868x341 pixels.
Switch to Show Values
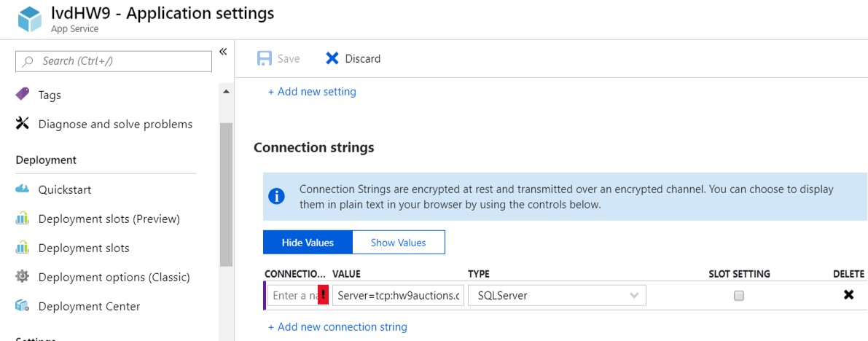pos(398,243)
